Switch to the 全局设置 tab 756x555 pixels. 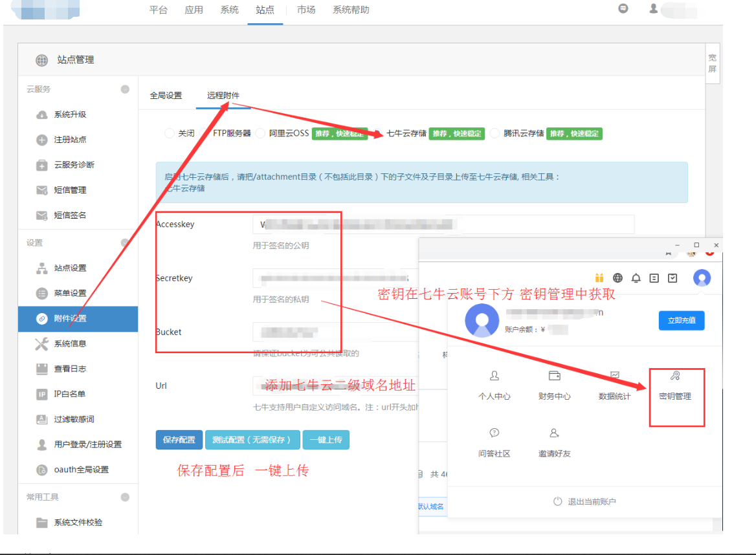coord(166,95)
